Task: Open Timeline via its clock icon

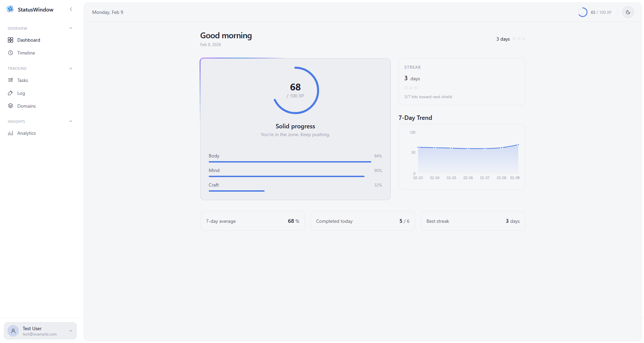Action: (x=11, y=53)
